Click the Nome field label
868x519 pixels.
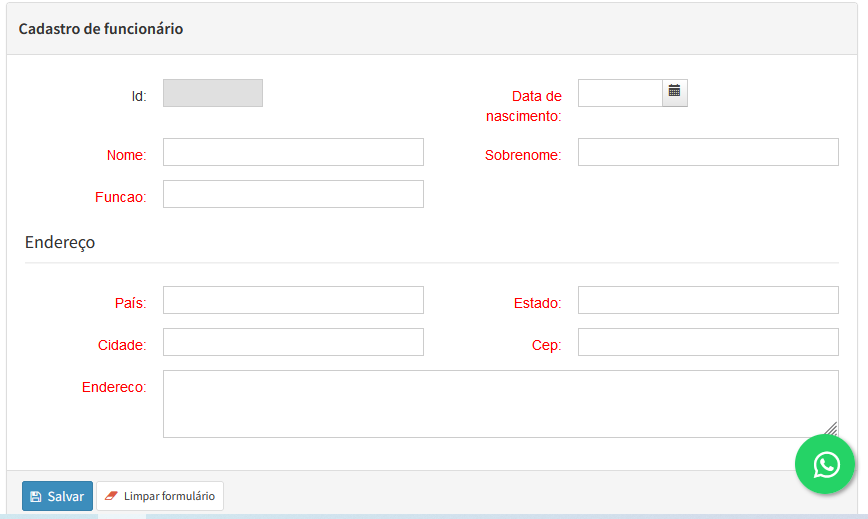click(x=126, y=155)
